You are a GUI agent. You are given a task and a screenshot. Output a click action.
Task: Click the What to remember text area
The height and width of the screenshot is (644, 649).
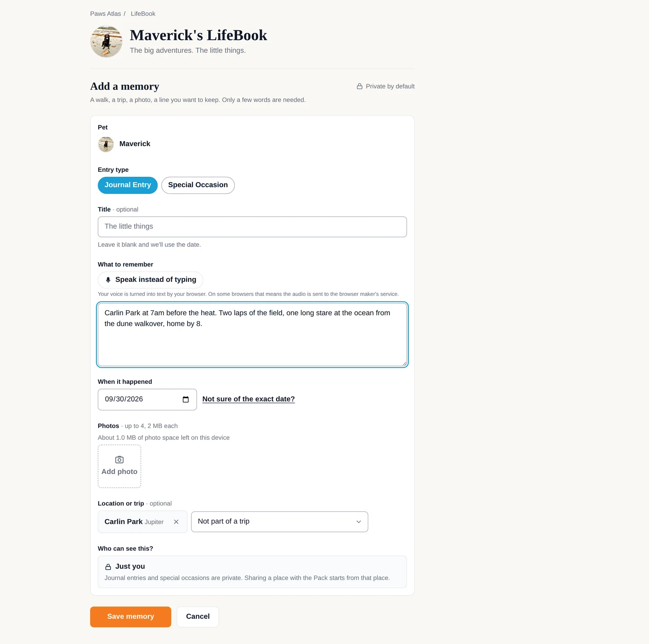coord(252,335)
